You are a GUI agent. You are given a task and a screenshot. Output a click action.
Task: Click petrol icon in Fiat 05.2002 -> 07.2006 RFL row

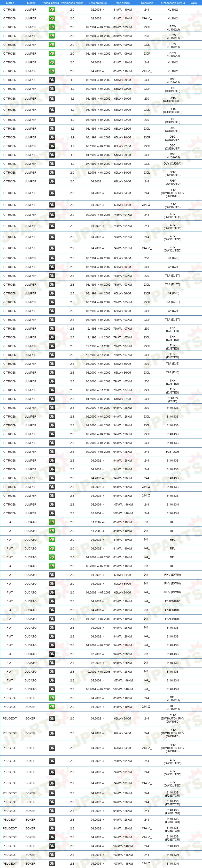pos(52,566)
